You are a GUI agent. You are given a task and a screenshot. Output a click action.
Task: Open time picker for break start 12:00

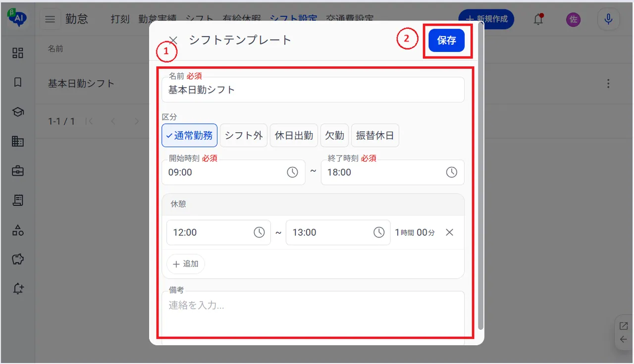260,232
